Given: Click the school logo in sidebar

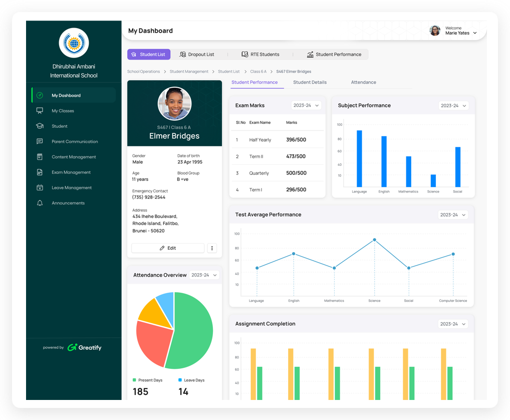Looking at the screenshot, I should [74, 43].
